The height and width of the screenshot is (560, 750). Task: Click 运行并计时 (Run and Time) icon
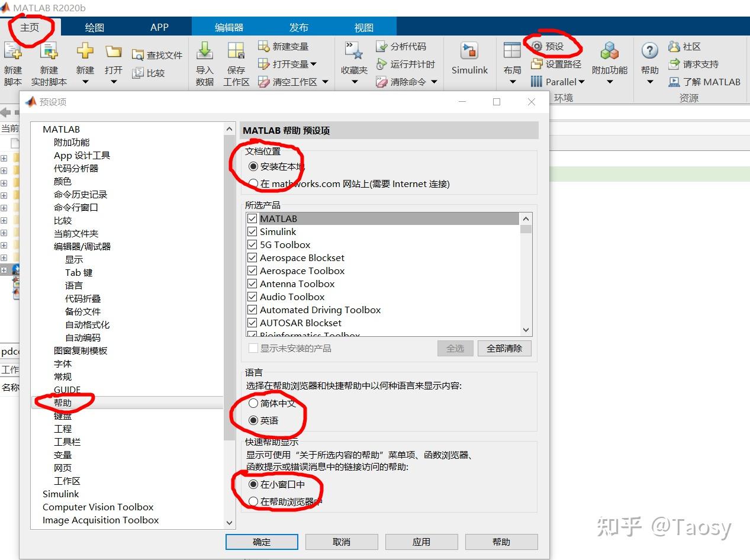point(382,64)
